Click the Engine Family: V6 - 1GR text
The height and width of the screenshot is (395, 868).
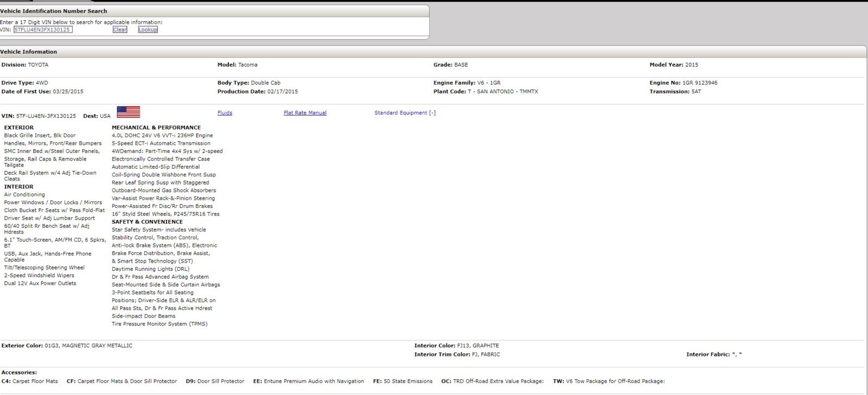[x=467, y=83]
